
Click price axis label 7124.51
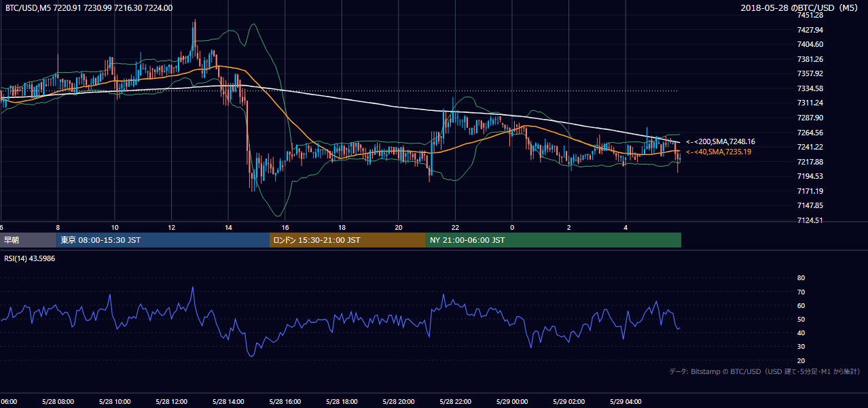810,220
